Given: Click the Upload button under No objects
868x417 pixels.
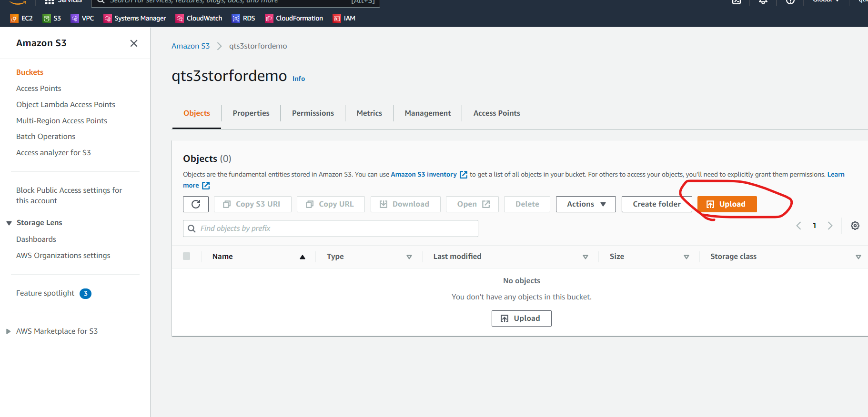Looking at the screenshot, I should (522, 318).
